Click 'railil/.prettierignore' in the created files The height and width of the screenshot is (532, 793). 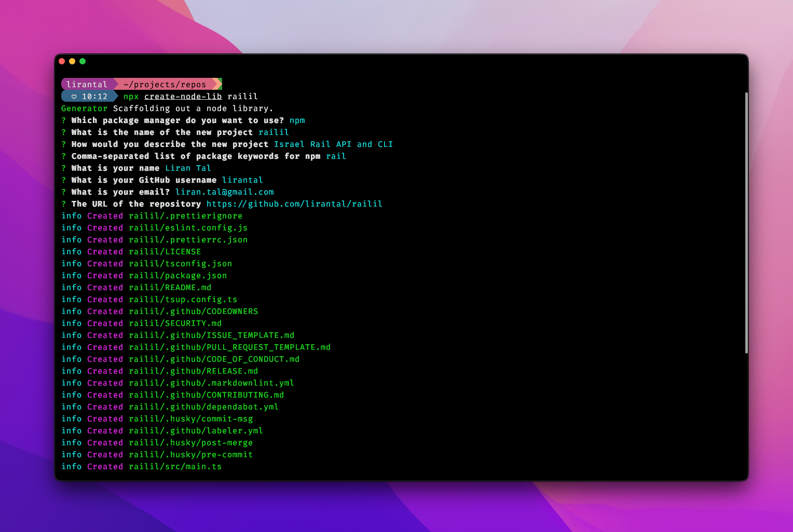click(x=185, y=216)
